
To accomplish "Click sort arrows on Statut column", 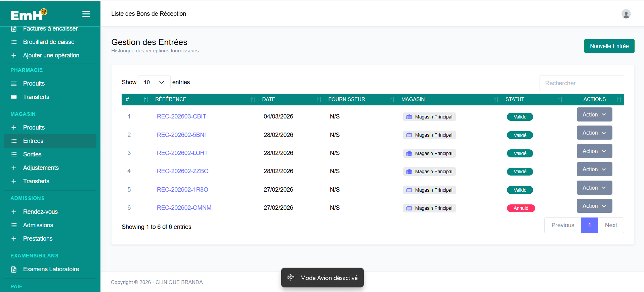I will coord(560,99).
